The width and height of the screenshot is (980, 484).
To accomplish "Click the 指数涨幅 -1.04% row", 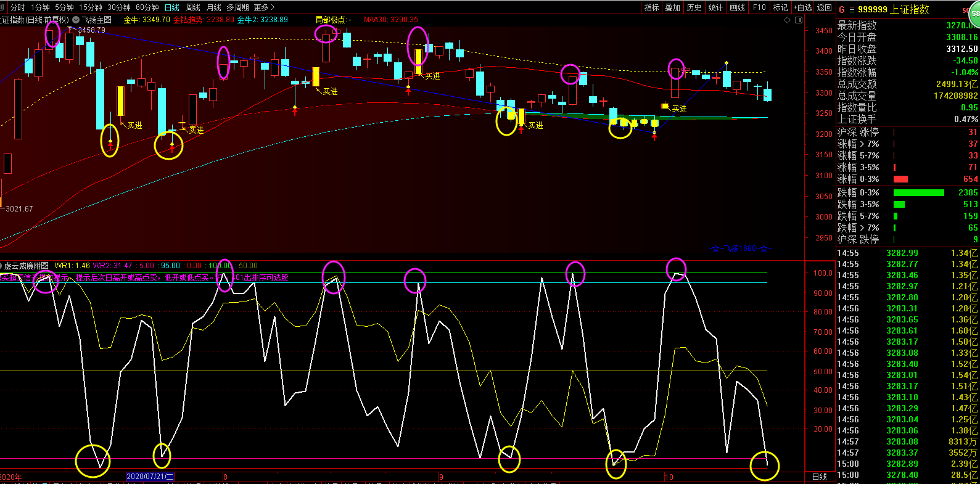I will tap(908, 72).
